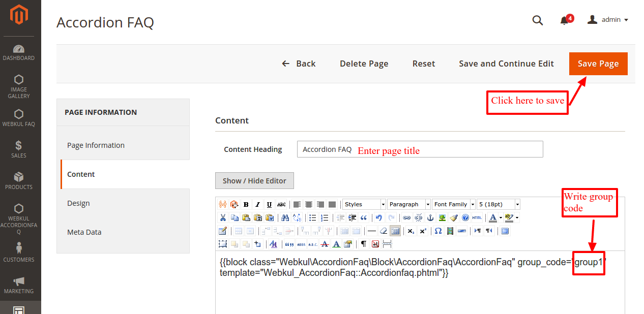Justify text in editor
644x314 pixels.
(332, 204)
